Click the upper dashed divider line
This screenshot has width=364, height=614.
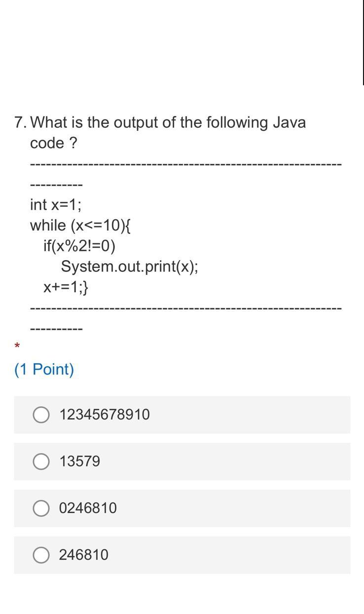pyautogui.click(x=185, y=163)
